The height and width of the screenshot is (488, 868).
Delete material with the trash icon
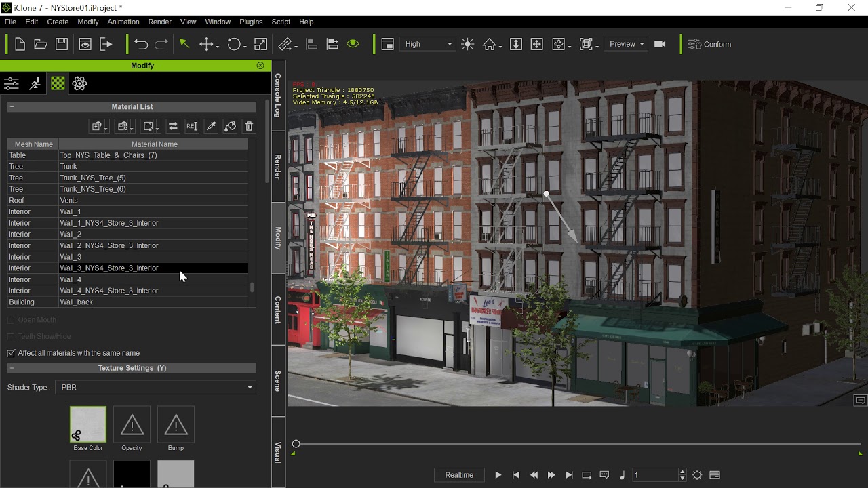click(x=249, y=126)
